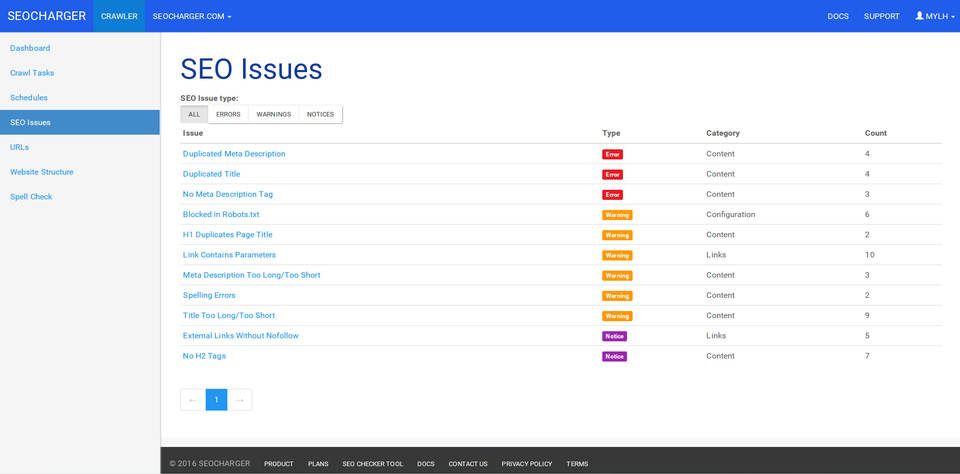Viewport: 960px width, 474px height.
Task: Open SEO Checker Tool footer link
Action: (372, 464)
